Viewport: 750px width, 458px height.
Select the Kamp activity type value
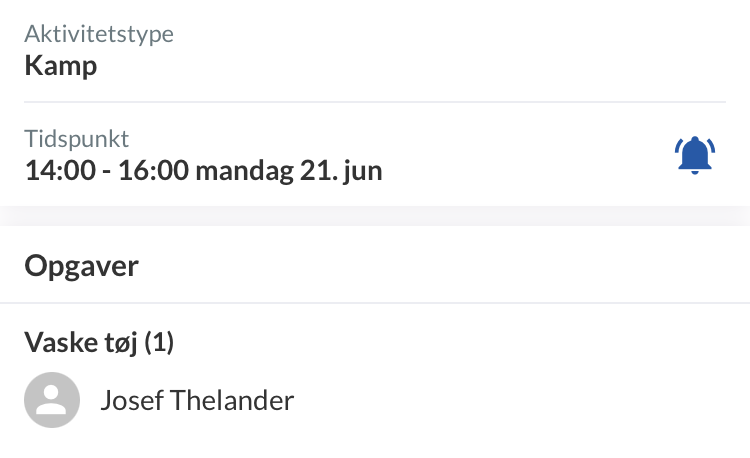coord(60,66)
